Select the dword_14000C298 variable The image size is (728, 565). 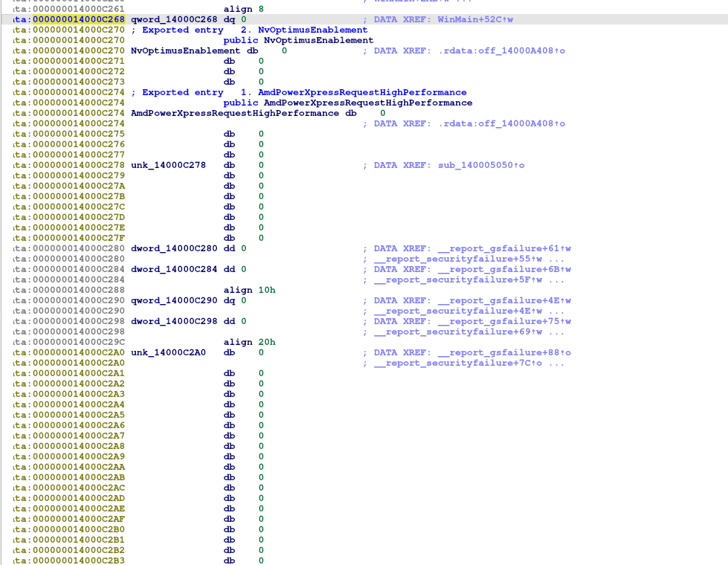pyautogui.click(x=175, y=321)
